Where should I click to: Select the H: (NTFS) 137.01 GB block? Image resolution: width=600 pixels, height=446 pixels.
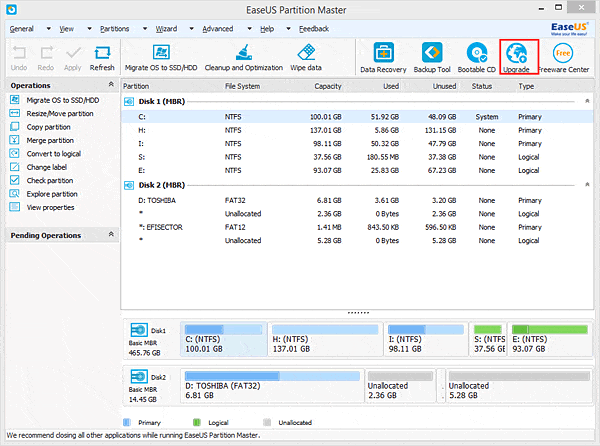tap(325, 340)
